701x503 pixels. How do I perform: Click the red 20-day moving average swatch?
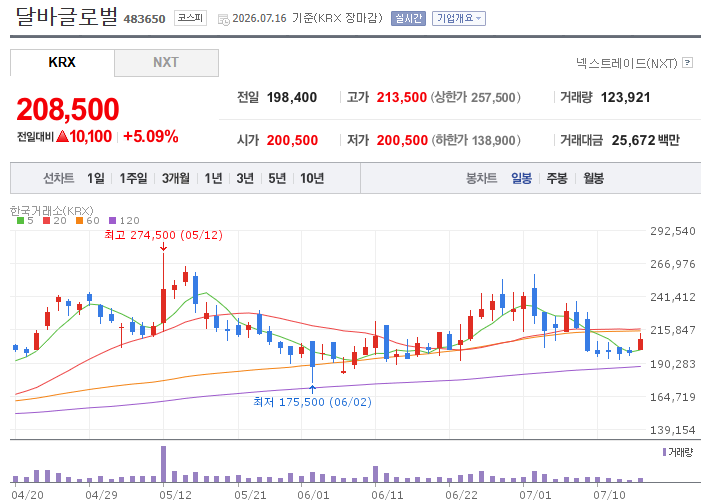(x=46, y=220)
